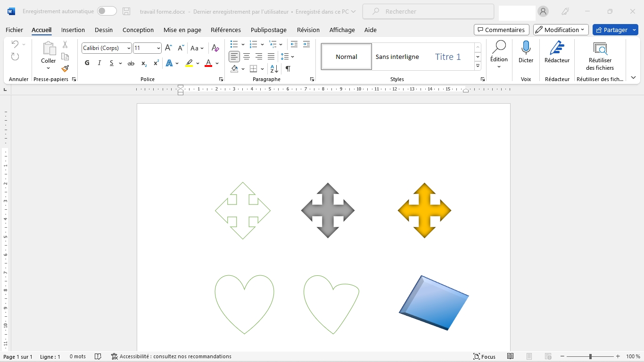This screenshot has width=644, height=362.
Task: Click the Format Painter brush icon
Action: (x=65, y=69)
